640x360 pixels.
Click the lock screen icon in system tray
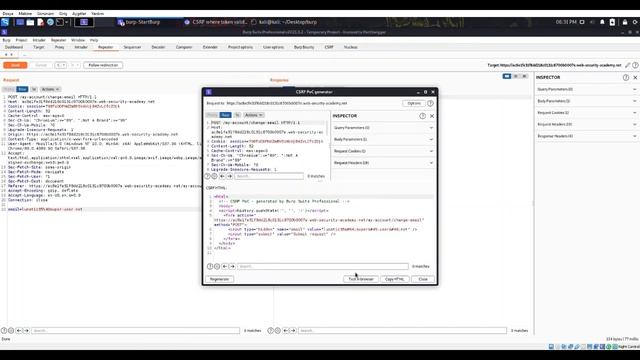(x=625, y=22)
